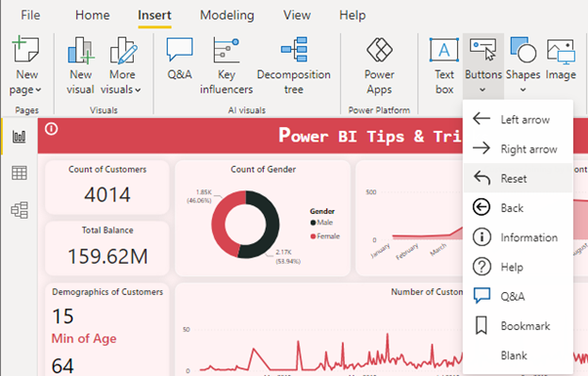Image resolution: width=588 pixels, height=376 pixels.
Task: Select Bookmark in the Buttons menu
Action: coord(518,326)
